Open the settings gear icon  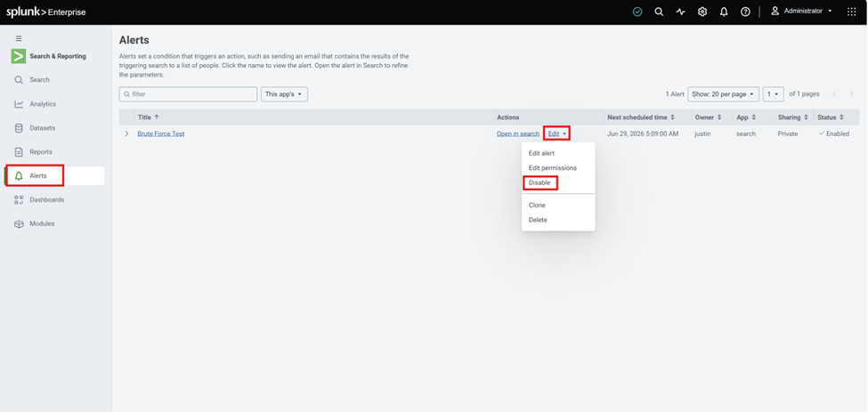(702, 12)
